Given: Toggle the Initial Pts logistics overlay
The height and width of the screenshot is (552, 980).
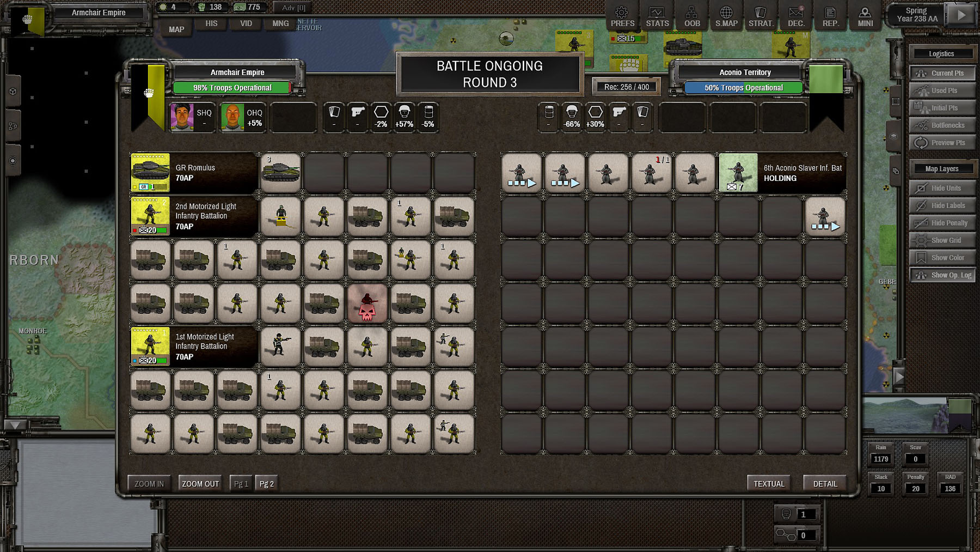Looking at the screenshot, I should point(942,108).
